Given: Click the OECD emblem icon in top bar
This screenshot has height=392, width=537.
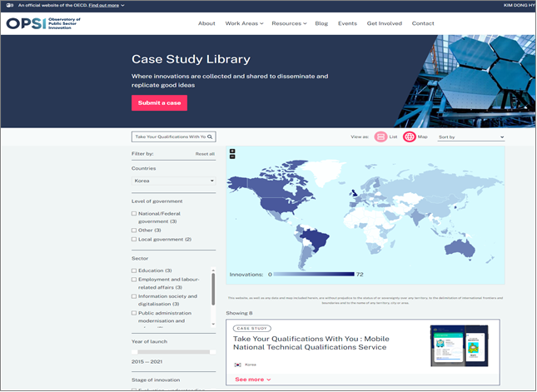Looking at the screenshot, I should [10, 5].
